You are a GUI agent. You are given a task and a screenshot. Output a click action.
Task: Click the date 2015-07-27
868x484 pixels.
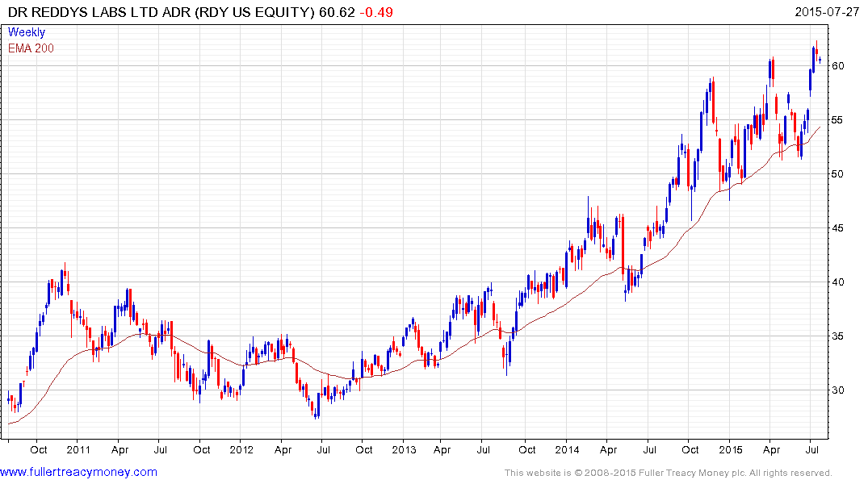coord(827,11)
